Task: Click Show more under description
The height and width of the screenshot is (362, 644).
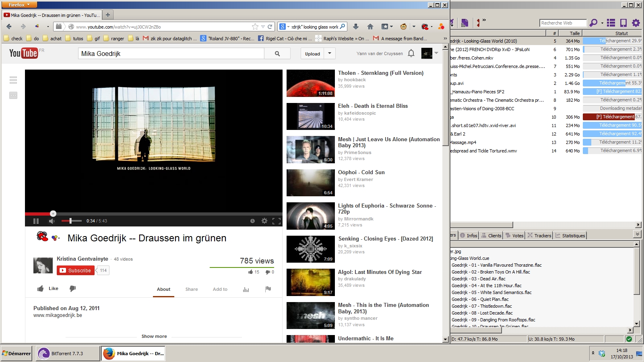Action: pos(154,336)
